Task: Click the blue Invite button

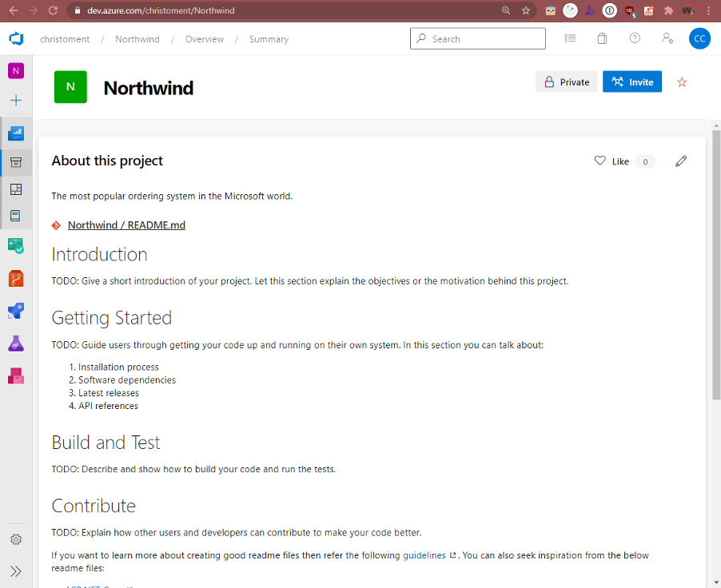Action: [x=631, y=82]
